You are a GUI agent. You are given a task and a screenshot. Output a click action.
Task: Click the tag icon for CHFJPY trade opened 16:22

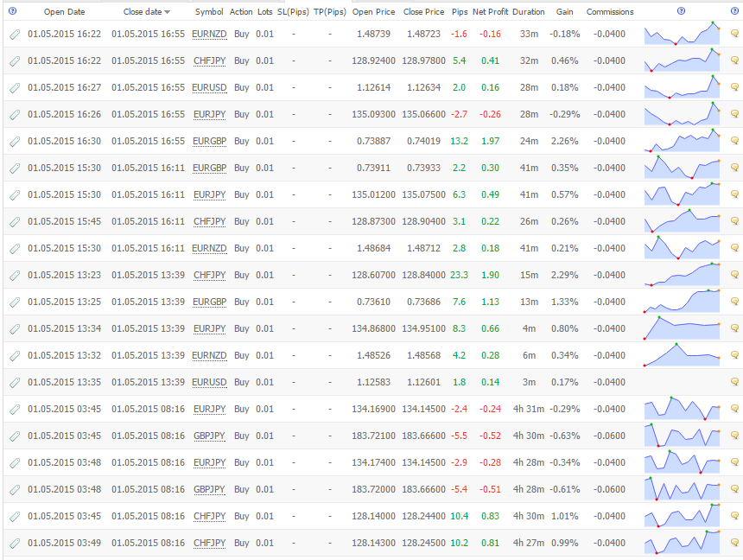[15, 60]
